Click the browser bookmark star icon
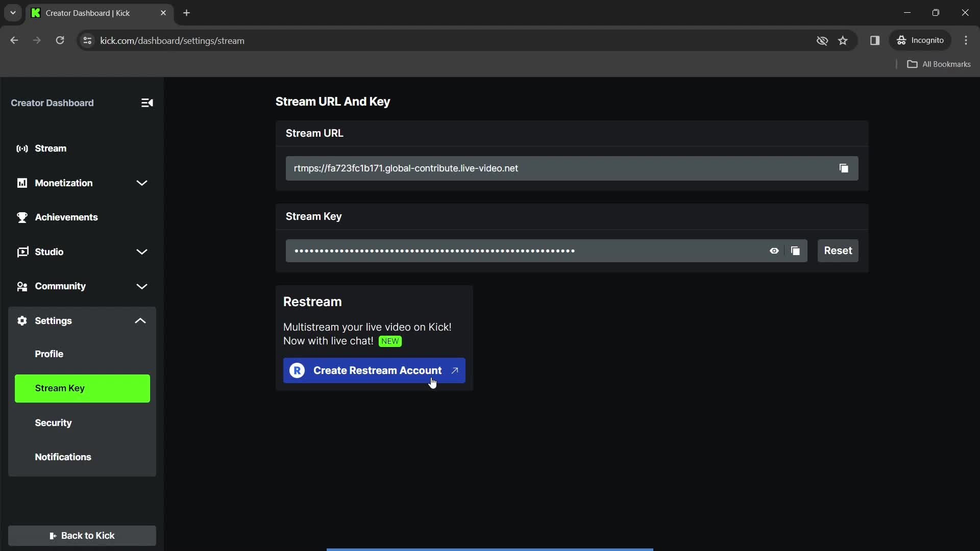Screen dimensions: 980x551 843,40
